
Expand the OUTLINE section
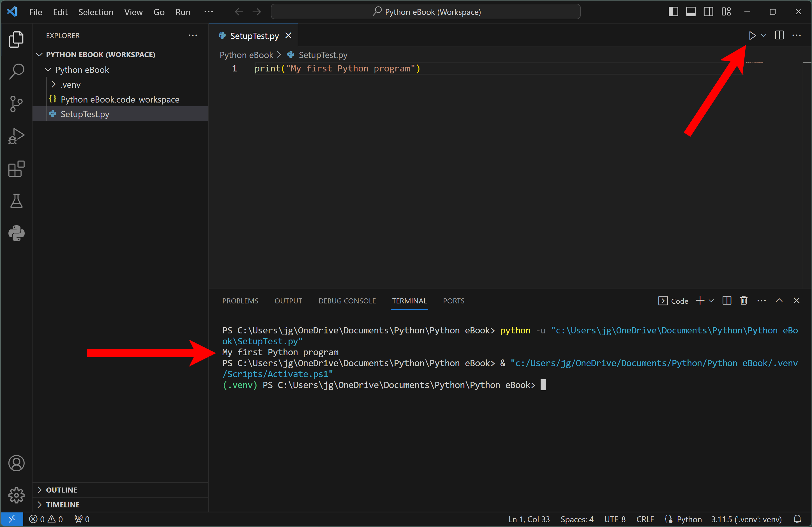click(x=121, y=489)
